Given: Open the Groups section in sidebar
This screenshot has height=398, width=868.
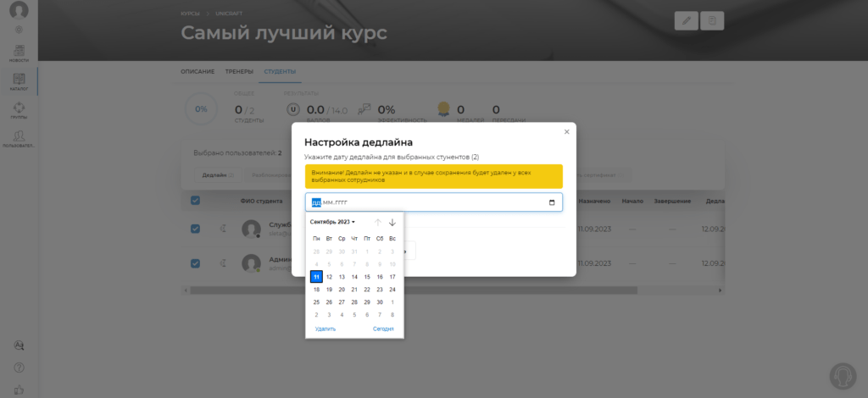Looking at the screenshot, I should [19, 110].
